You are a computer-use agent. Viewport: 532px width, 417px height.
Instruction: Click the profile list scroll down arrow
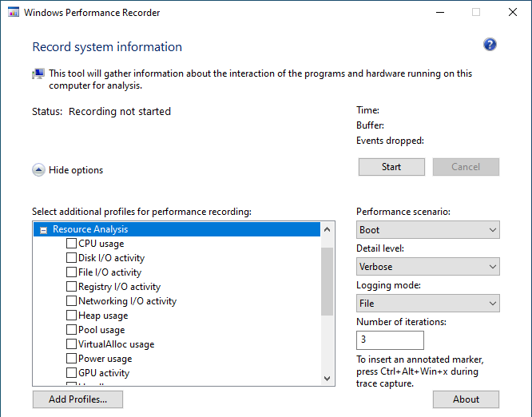(327, 378)
